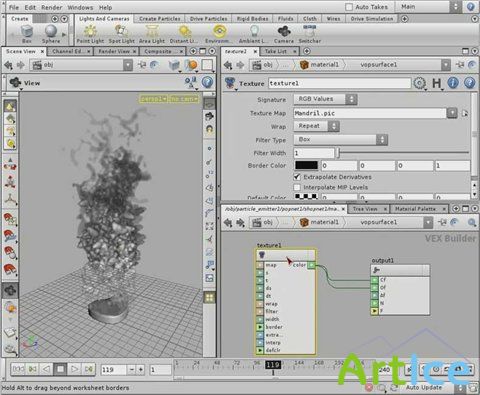Increment the current frame with plus button

141,369
